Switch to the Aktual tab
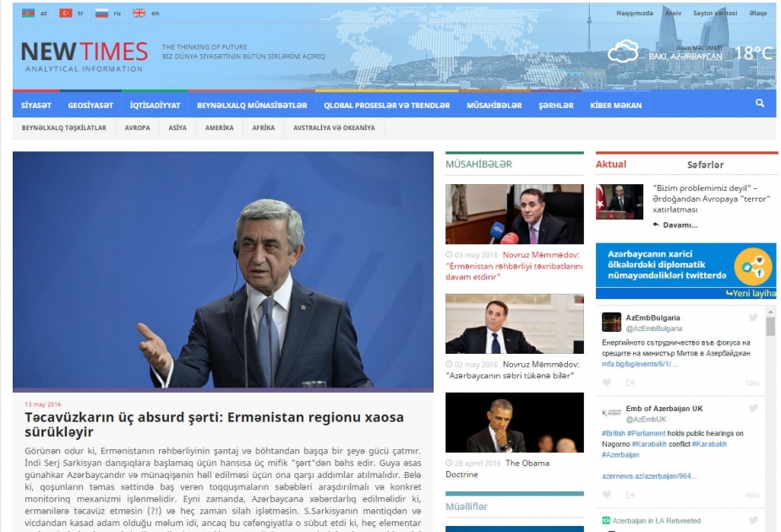781x532 pixels. (611, 164)
